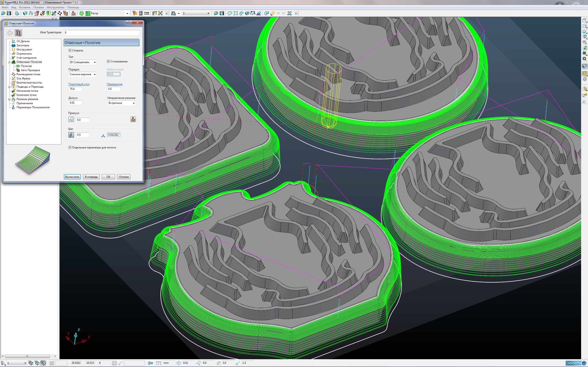Viewport: 588px width, 367px height.
Task: Click the component thickness icon beside Припуск
Action: coord(133,120)
